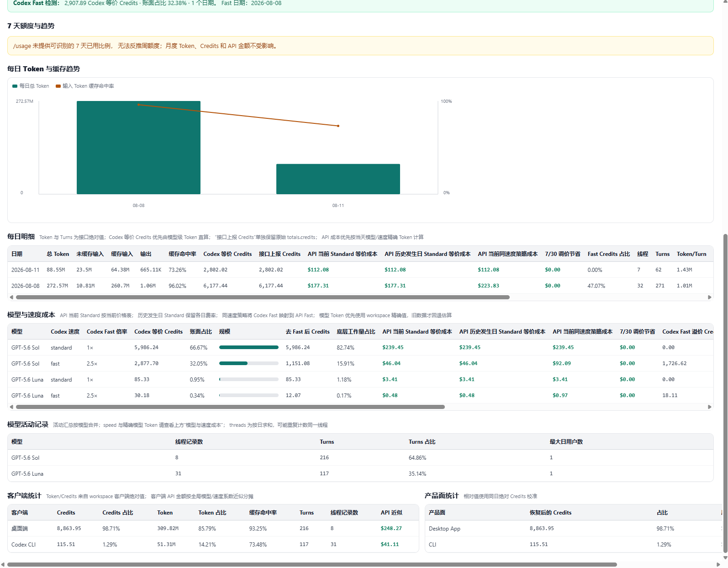Click the yellow /usage warning banner text
Image resolution: width=728 pixels, height=568 pixels.
146,46
